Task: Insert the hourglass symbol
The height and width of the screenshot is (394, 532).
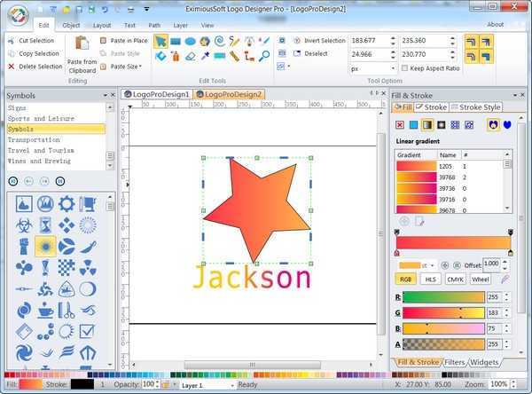Action: 45,225
